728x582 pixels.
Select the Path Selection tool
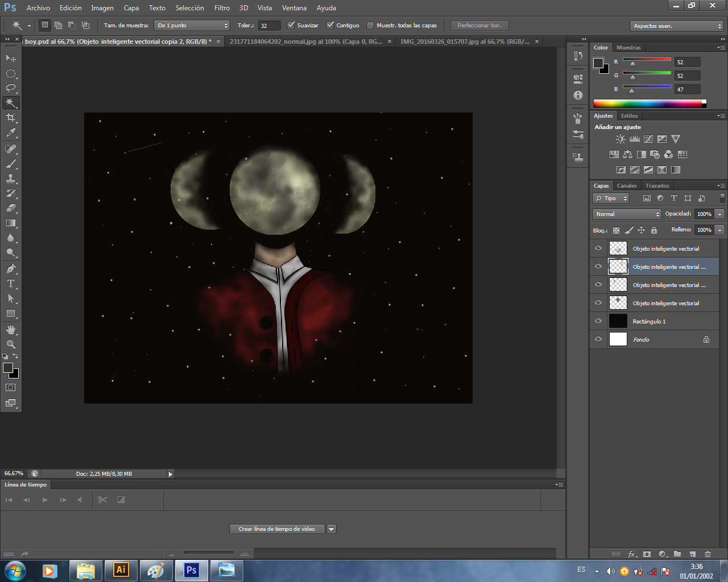pyautogui.click(x=11, y=298)
